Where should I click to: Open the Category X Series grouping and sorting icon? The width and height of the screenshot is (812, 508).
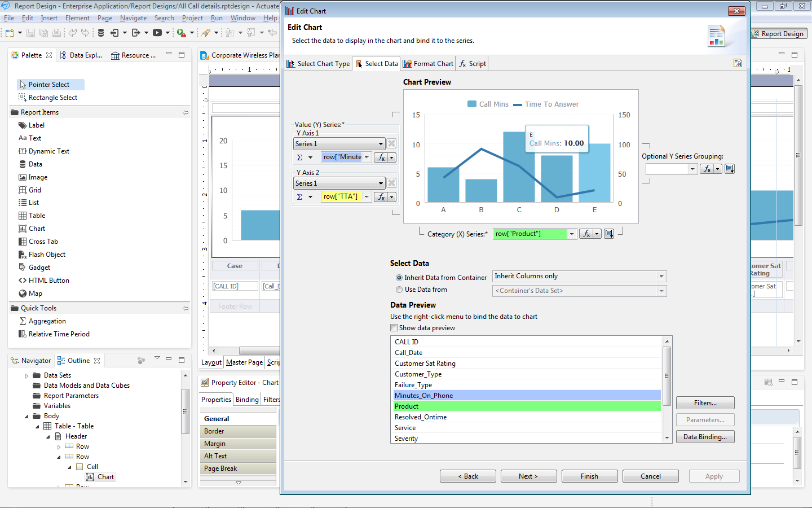pos(609,234)
